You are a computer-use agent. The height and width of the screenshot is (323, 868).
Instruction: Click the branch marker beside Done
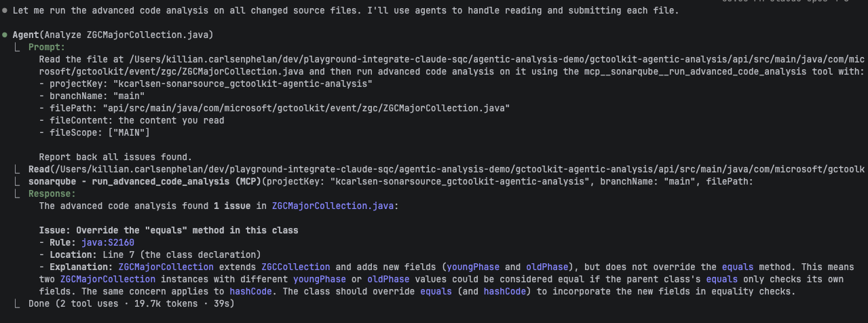click(x=18, y=305)
